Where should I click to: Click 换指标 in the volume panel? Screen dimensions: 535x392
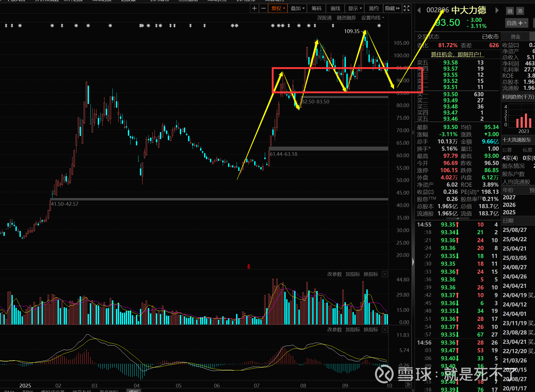tap(371, 274)
